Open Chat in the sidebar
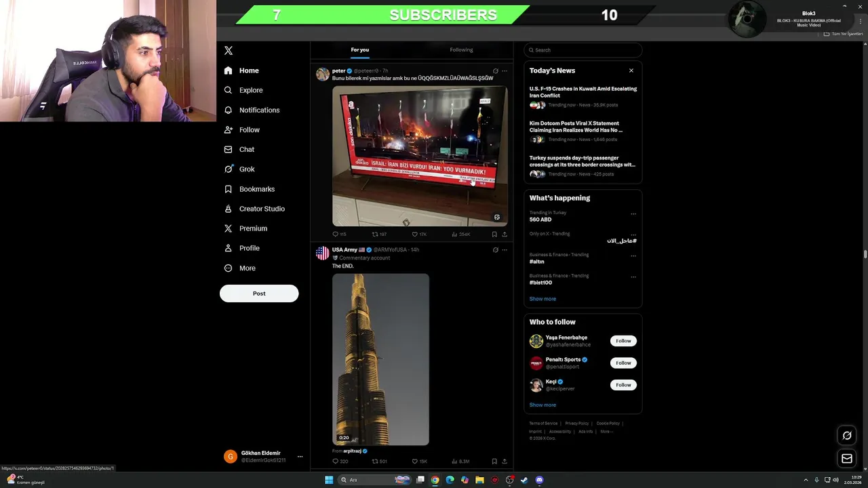The height and width of the screenshot is (488, 868). click(239, 149)
